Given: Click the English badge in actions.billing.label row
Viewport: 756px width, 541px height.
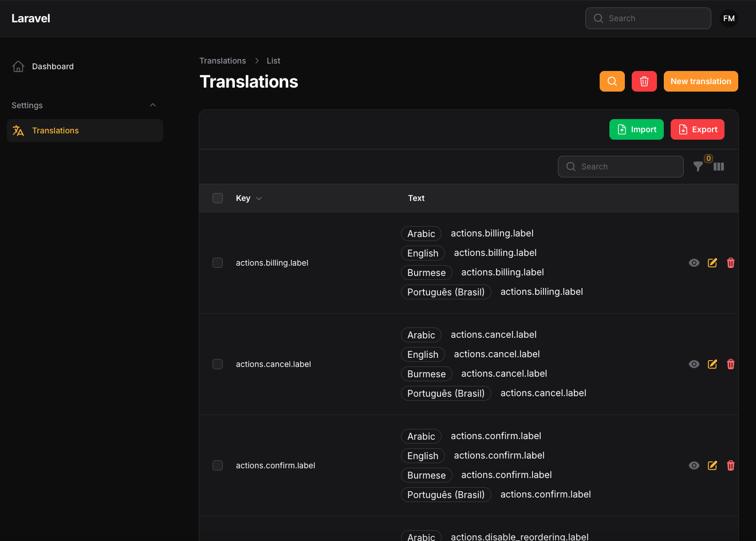Looking at the screenshot, I should point(423,253).
